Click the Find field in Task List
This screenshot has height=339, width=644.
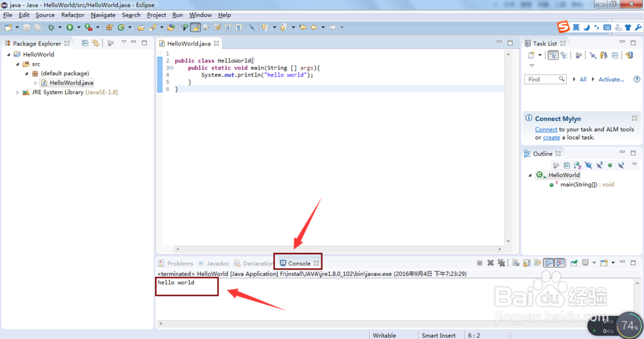(x=545, y=79)
